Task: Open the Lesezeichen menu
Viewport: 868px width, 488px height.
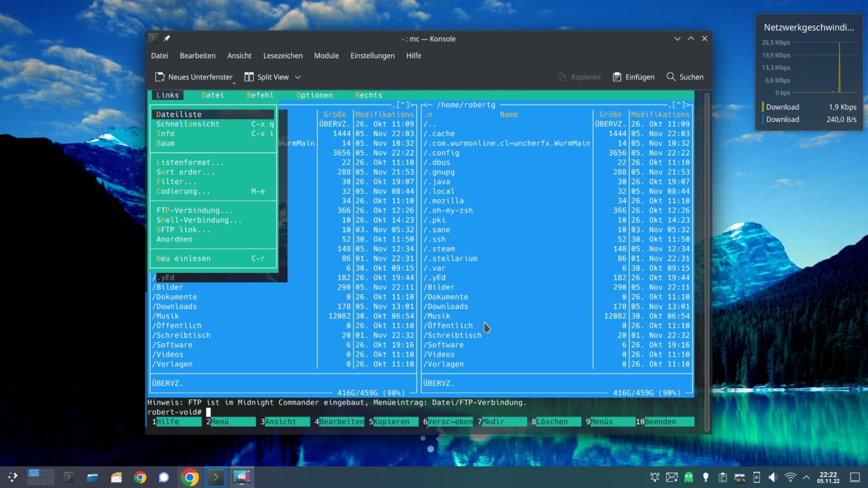Action: (x=283, y=55)
